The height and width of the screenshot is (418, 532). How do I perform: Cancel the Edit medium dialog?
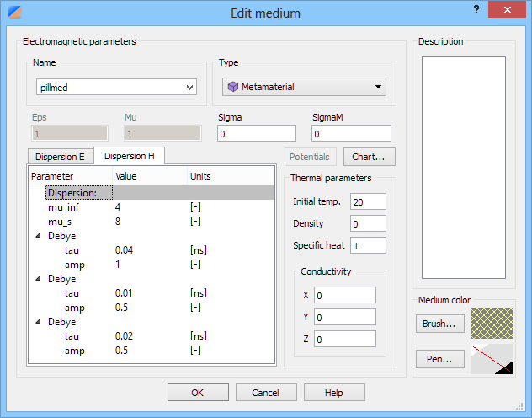[x=266, y=393]
